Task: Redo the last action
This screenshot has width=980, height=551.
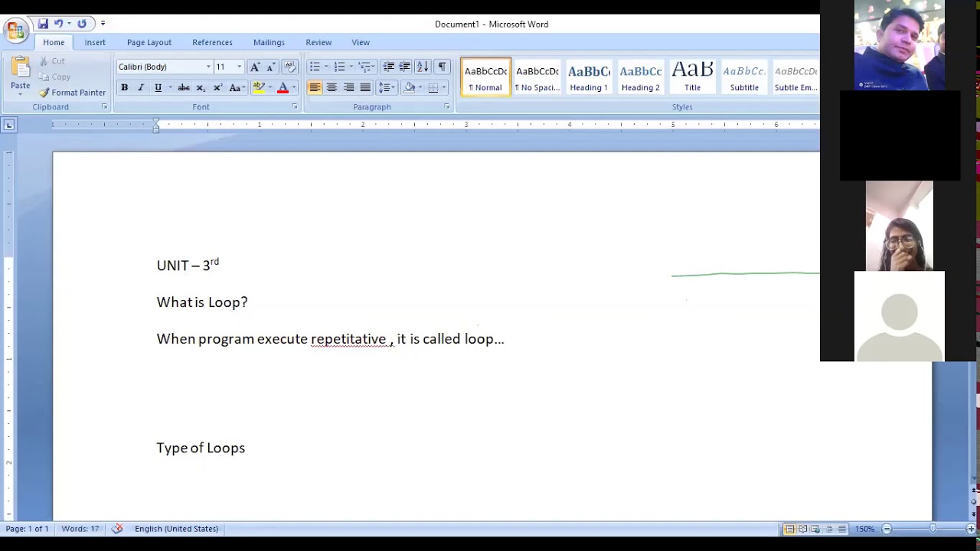Action: coord(82,24)
